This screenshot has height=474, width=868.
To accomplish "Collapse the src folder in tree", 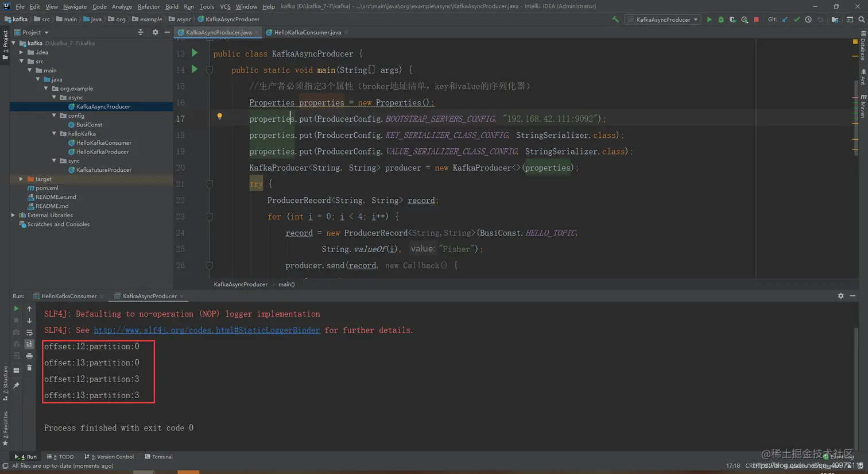I will point(22,61).
